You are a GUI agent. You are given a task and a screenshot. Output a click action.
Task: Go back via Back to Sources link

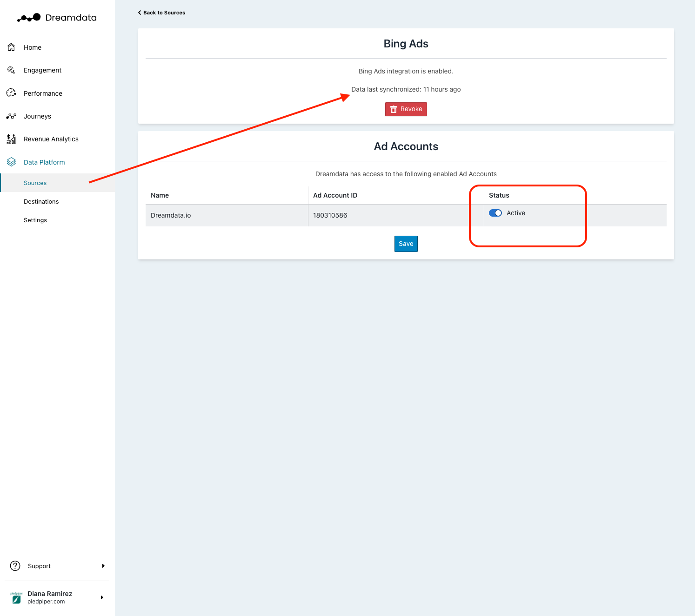(161, 13)
